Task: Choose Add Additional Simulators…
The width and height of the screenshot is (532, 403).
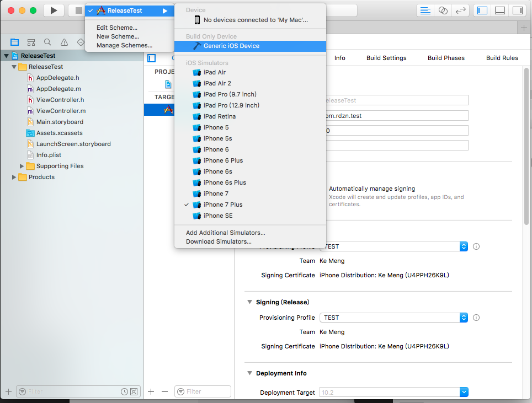Action: [250, 233]
